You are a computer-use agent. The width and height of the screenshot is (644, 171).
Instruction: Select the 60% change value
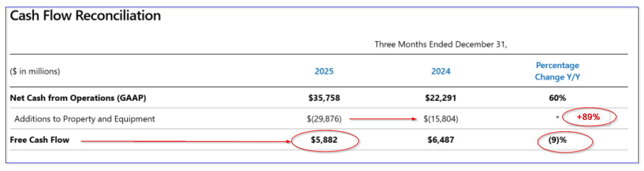(x=557, y=98)
